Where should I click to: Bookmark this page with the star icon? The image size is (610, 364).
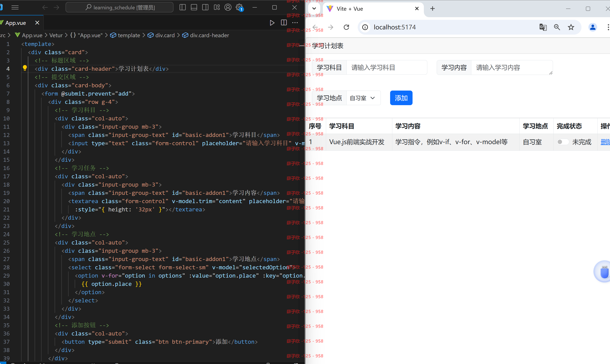tap(571, 27)
